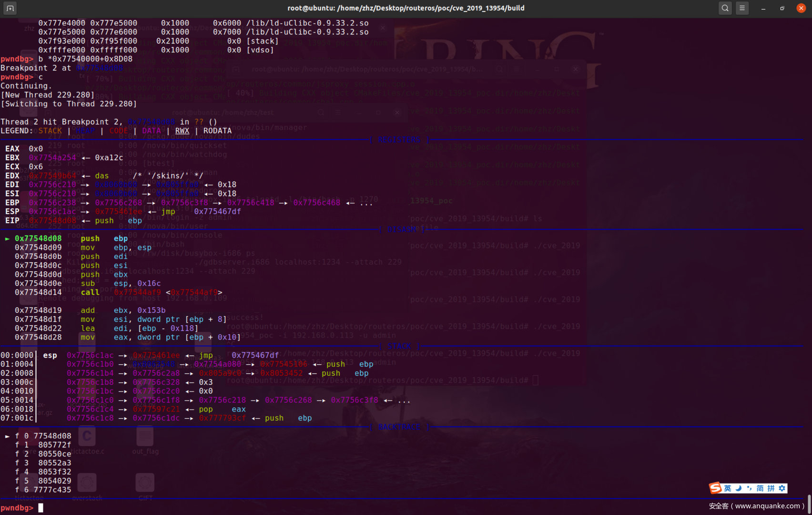This screenshot has width=812, height=515.
Task: Click the DATA legend label
Action: click(152, 131)
